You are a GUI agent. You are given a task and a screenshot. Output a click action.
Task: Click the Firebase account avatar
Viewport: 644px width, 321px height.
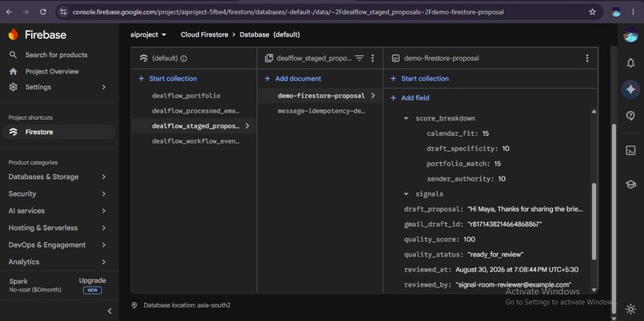630,35
